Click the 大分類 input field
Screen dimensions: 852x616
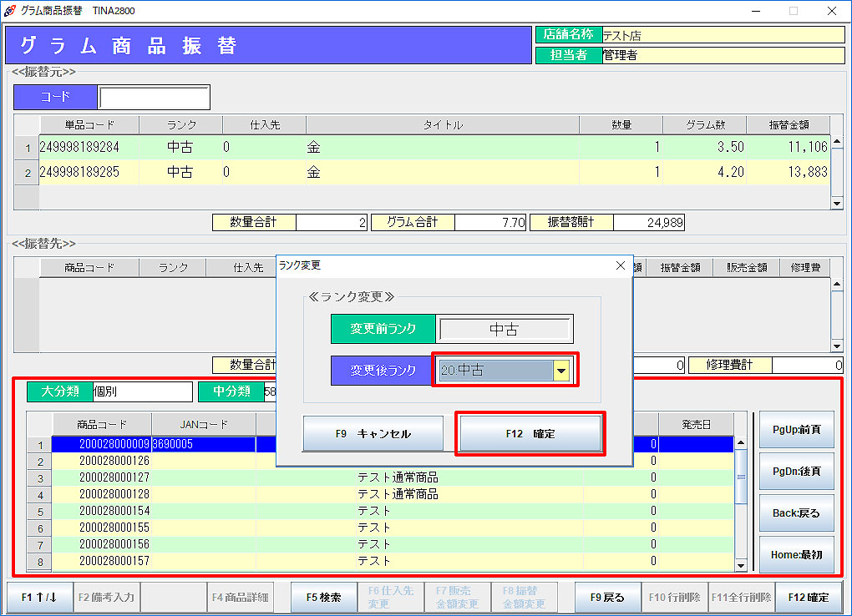pyautogui.click(x=141, y=391)
